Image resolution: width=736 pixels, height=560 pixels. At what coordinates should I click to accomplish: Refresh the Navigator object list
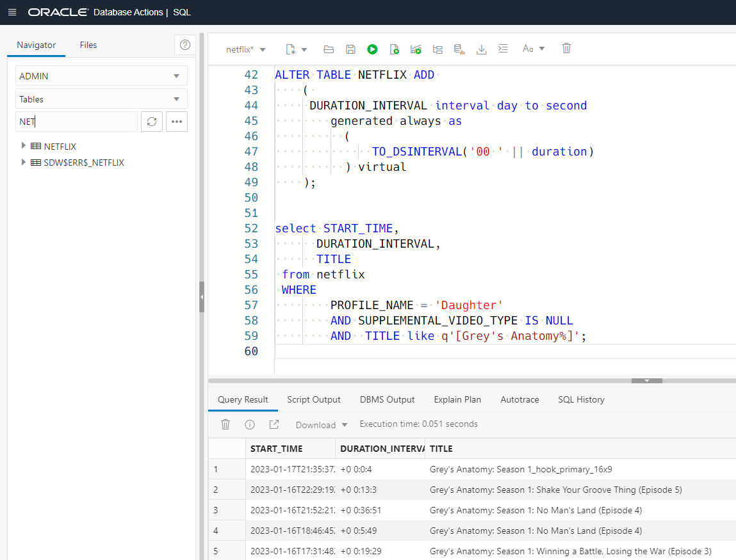click(152, 122)
